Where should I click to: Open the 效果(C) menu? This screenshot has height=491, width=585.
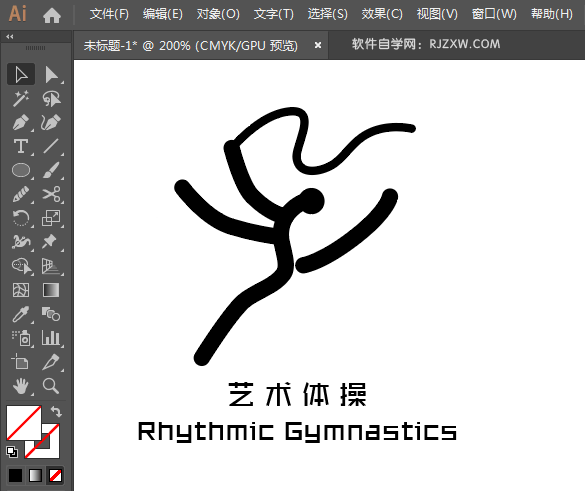[x=382, y=14]
